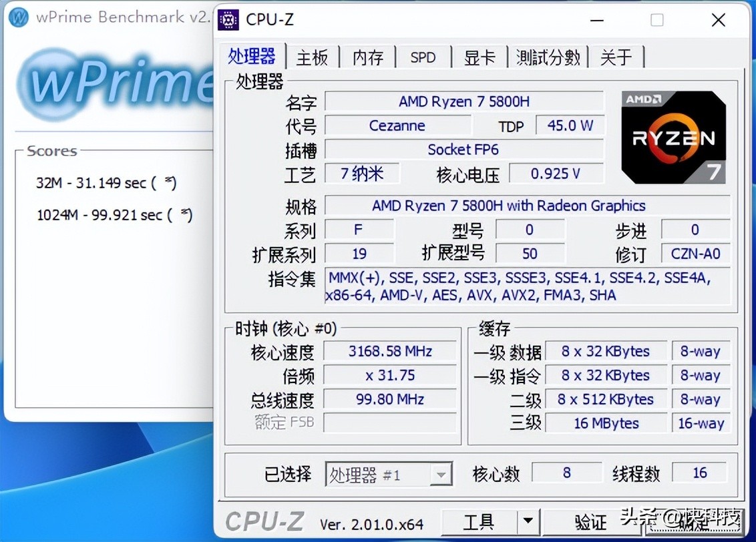Switch to the 主板 (Mainboard) tab
This screenshot has width=756, height=542.
click(312, 57)
